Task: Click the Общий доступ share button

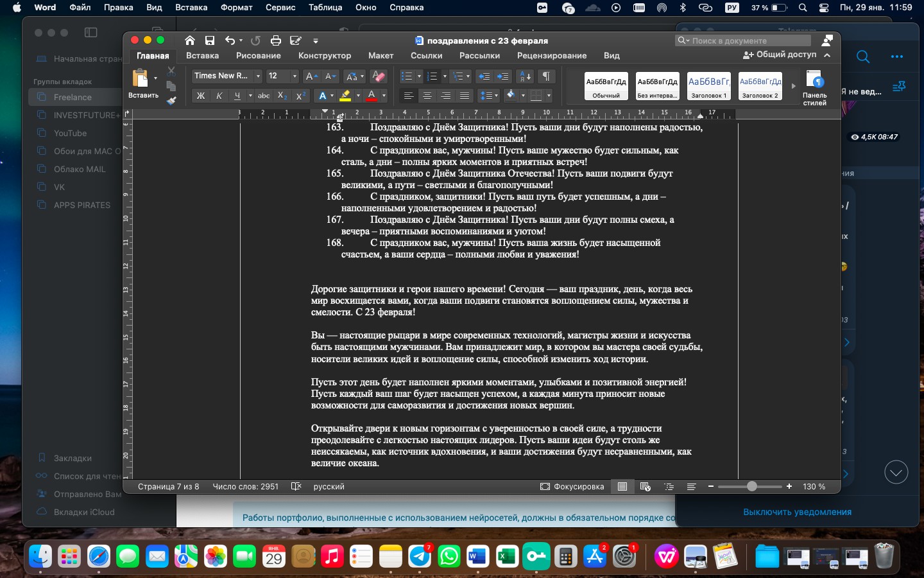Action: coord(780,55)
